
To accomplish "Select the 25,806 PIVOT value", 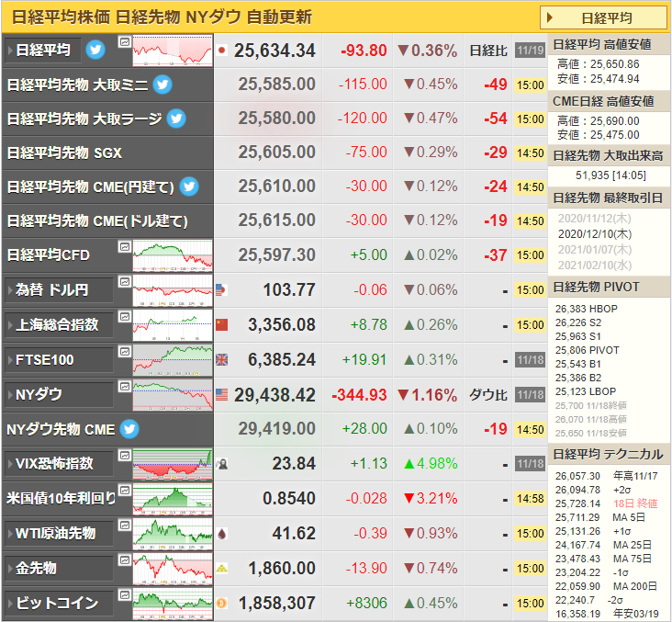I will click(x=587, y=350).
